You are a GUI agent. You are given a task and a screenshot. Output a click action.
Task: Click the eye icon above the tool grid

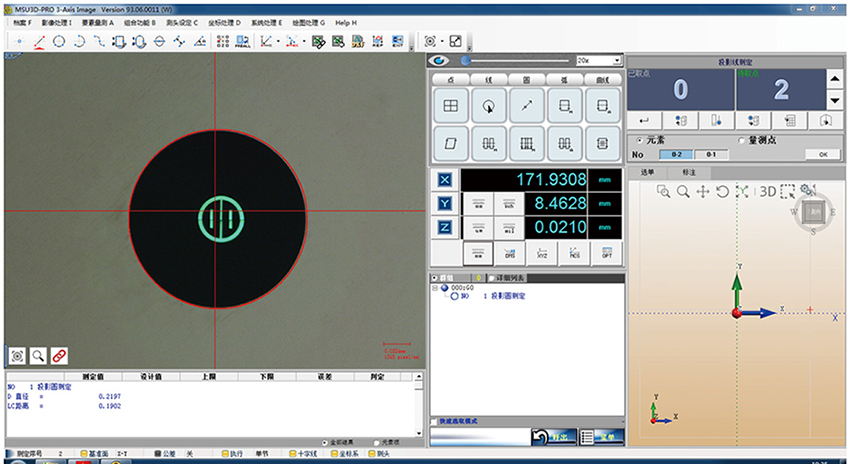point(438,60)
